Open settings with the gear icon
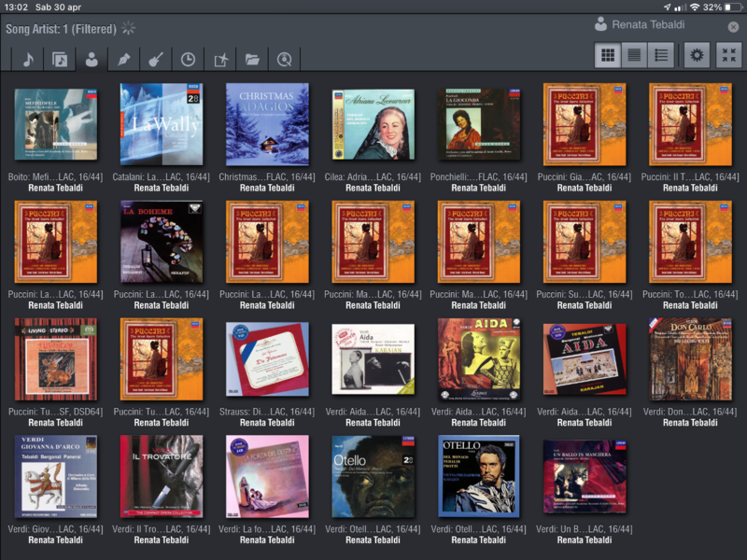The height and width of the screenshot is (560, 747). (696, 55)
